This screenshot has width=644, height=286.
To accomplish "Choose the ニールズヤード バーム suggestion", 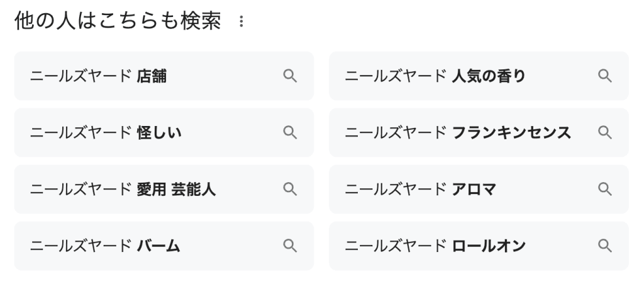I will (x=126, y=246).
